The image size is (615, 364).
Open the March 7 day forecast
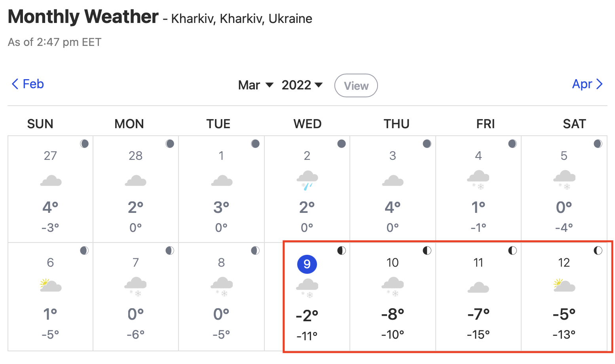136,297
